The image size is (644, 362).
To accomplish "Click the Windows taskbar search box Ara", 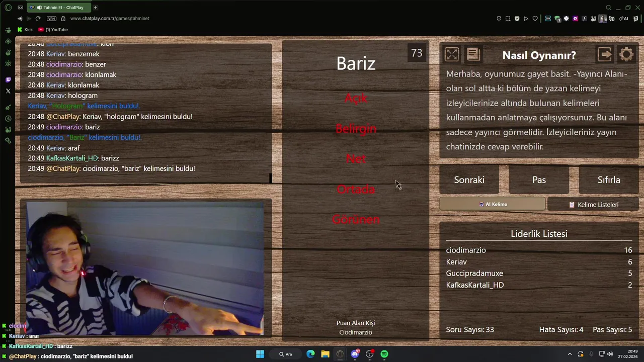I will tap(285, 354).
